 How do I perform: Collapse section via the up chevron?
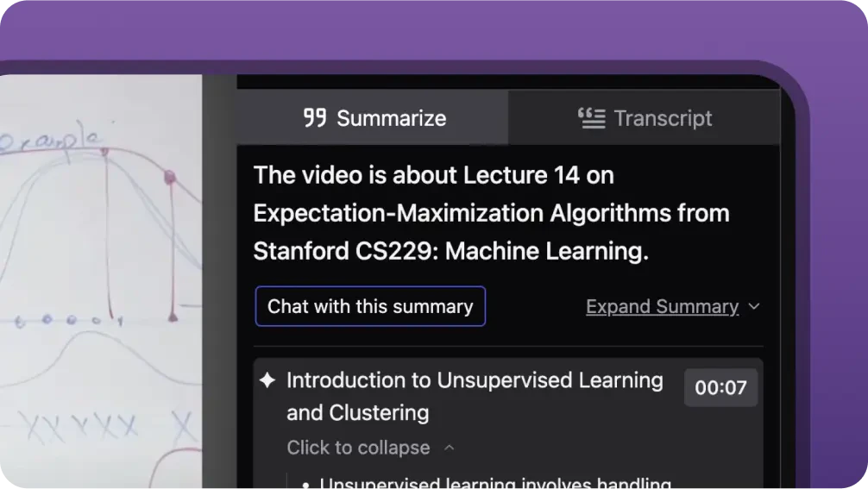(x=449, y=448)
